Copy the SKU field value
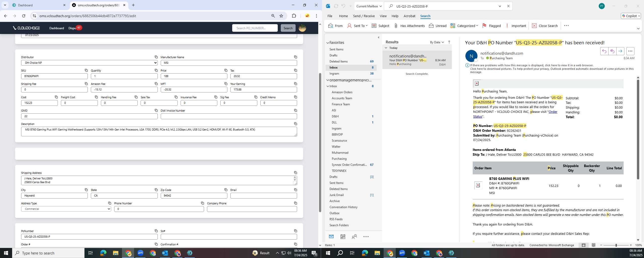Image resolution: width=644 pixels, height=258 pixels. 86,70
